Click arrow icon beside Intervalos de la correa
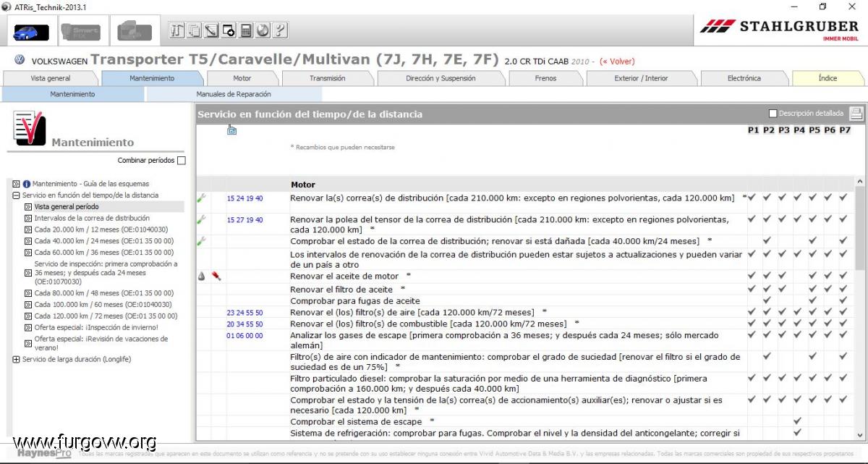Image resolution: width=868 pixels, height=464 pixels. coord(28,219)
